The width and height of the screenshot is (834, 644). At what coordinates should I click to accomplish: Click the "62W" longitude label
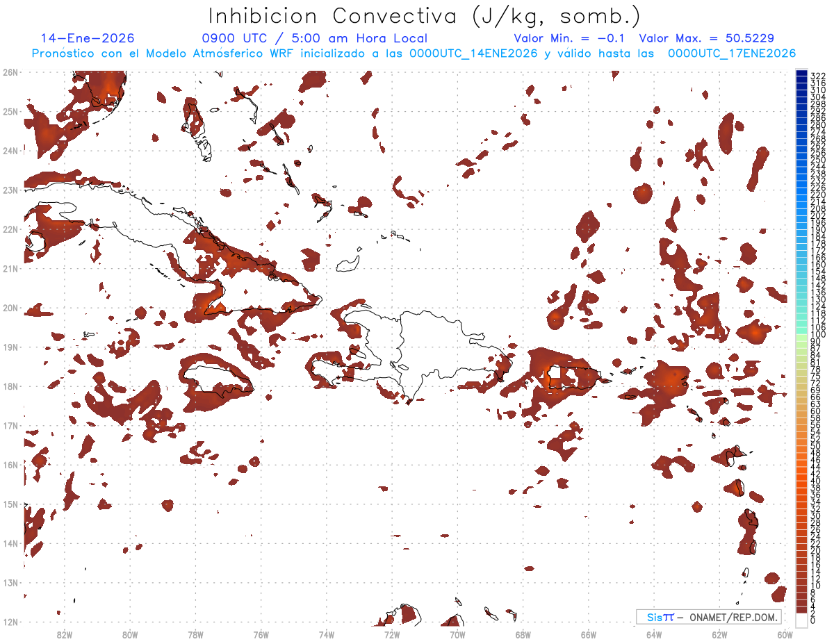[x=720, y=634]
